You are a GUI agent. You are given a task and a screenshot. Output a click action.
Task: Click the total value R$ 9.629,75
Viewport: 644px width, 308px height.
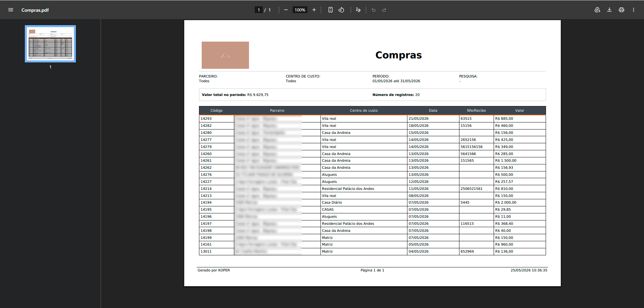tap(258, 95)
